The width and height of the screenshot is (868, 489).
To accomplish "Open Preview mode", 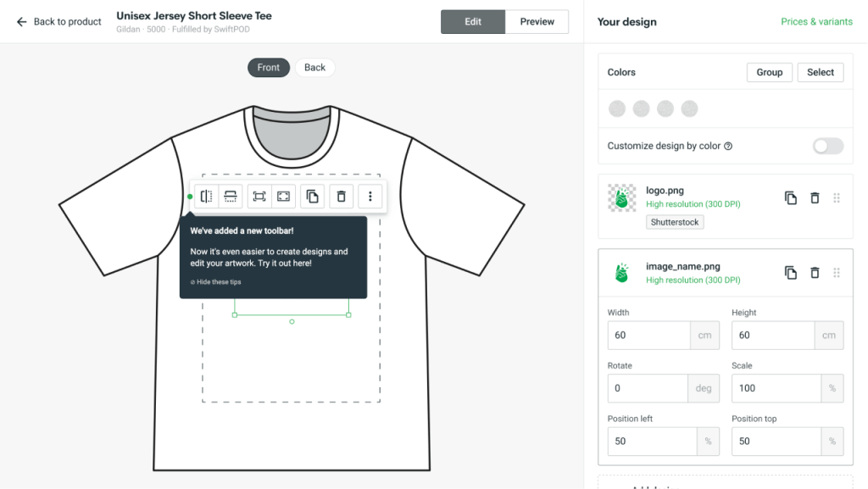I will pyautogui.click(x=537, y=21).
